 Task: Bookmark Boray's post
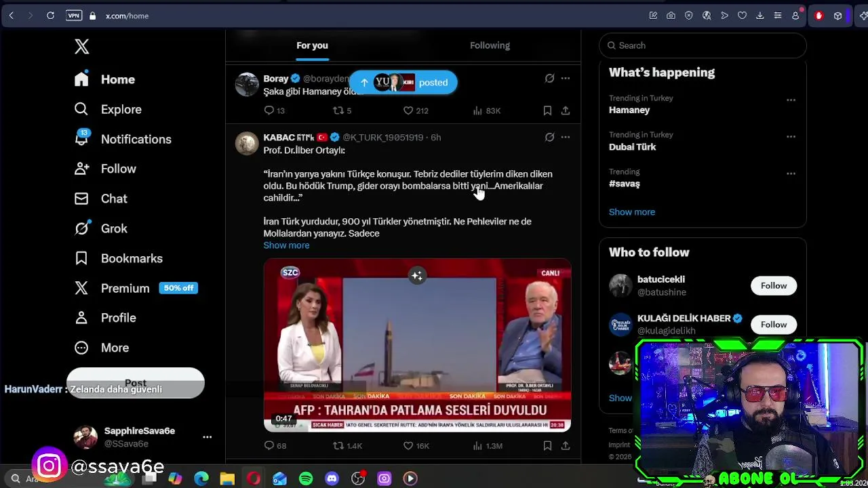tap(547, 110)
